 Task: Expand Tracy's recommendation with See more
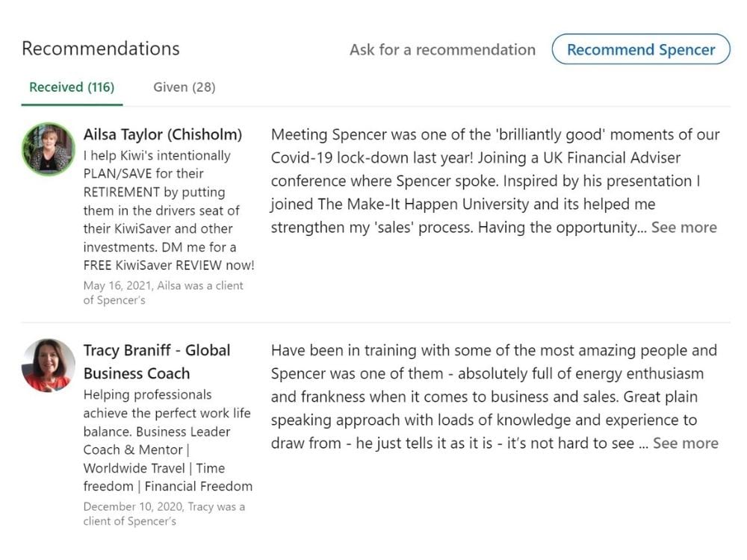pyautogui.click(x=686, y=443)
